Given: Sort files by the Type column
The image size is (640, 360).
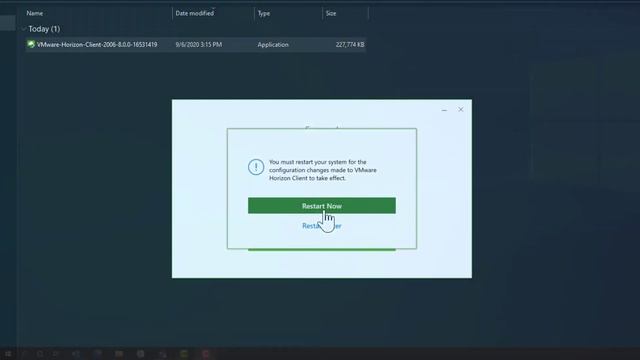Looking at the screenshot, I should click(x=264, y=13).
